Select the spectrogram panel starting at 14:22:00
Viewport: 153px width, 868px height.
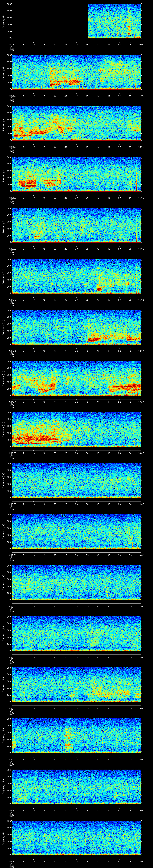(77, 685)
